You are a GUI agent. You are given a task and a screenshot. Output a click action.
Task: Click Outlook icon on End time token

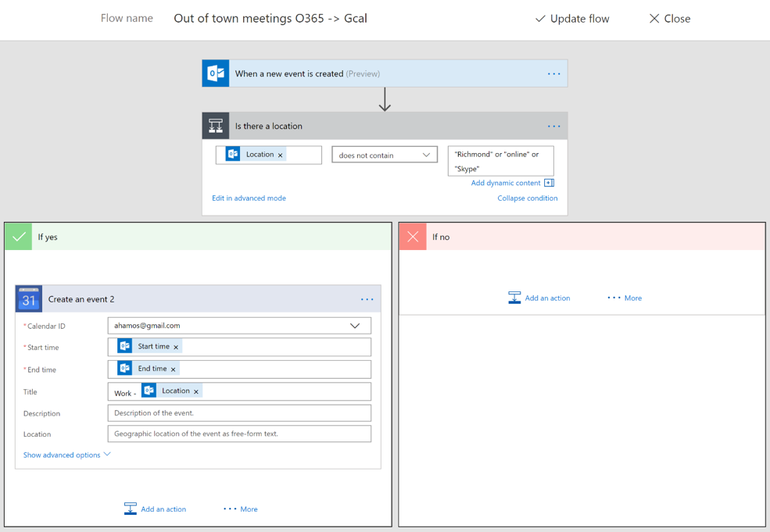tap(125, 368)
